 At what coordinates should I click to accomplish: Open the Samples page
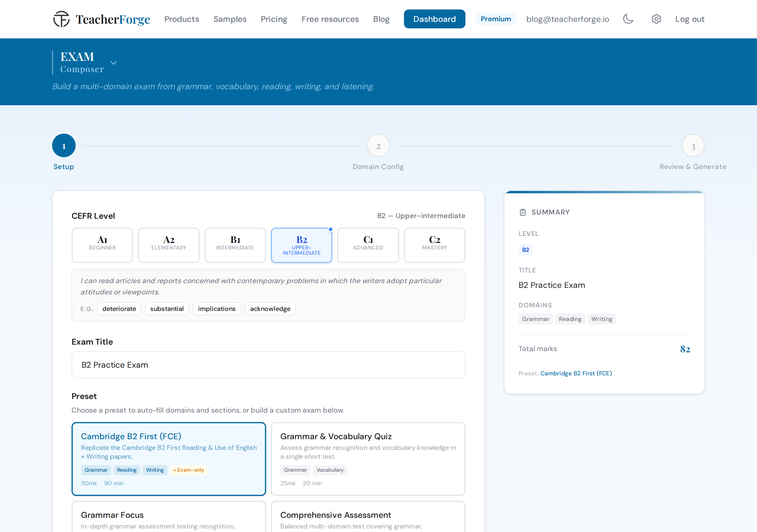(x=230, y=19)
